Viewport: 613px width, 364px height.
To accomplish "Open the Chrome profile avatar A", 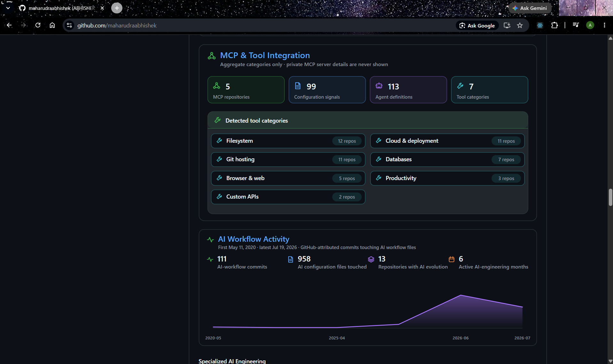I will coord(590,25).
